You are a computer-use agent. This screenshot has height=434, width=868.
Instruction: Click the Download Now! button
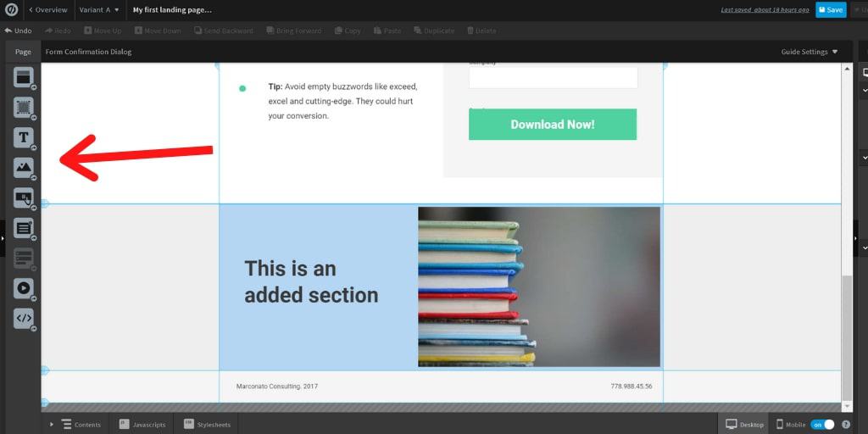[553, 124]
